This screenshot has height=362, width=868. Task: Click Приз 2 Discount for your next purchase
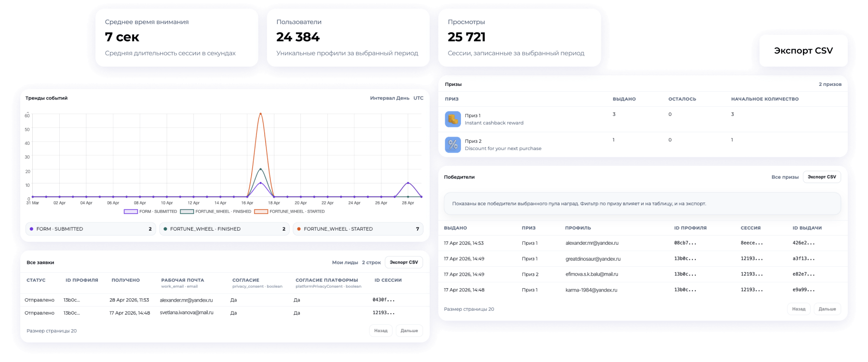click(x=643, y=144)
